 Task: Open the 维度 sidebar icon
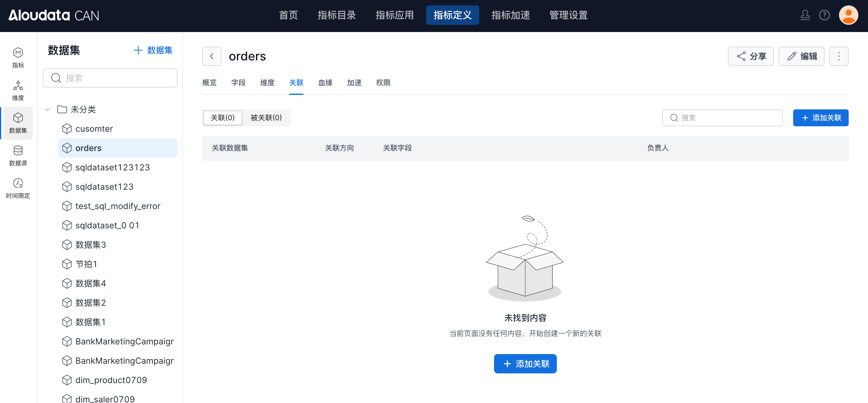[x=18, y=90]
